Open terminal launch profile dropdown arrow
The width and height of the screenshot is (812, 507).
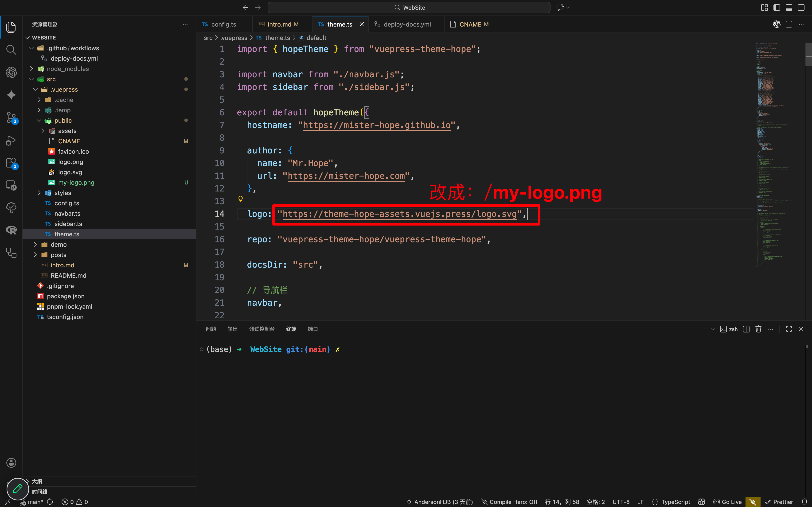713,329
